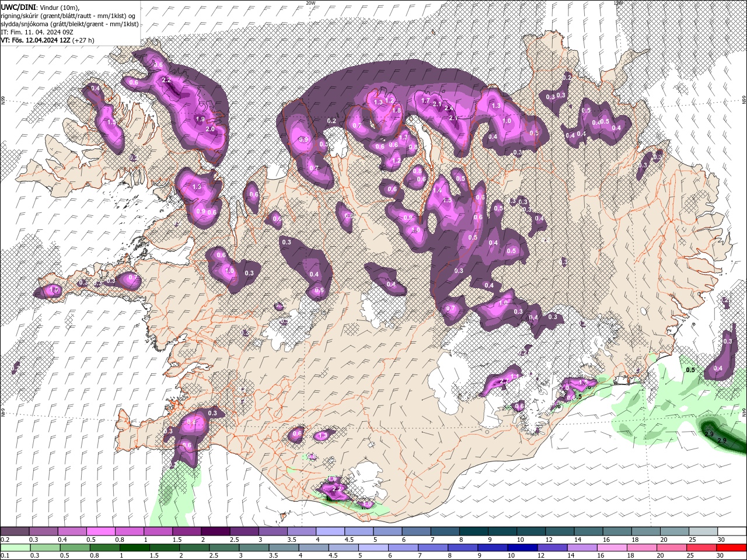Click the lilac swatch labeled 14 in lower legend
Viewport: 747px width, 560px height.
point(581,547)
